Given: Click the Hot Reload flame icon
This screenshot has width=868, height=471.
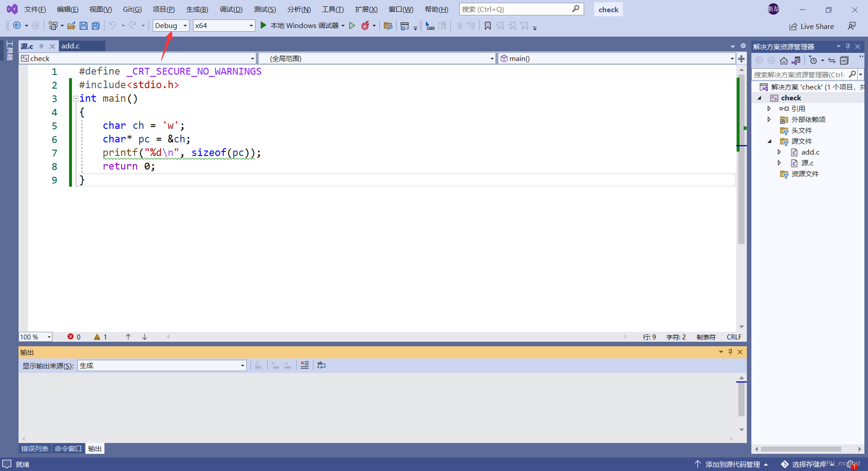Looking at the screenshot, I should (365, 26).
